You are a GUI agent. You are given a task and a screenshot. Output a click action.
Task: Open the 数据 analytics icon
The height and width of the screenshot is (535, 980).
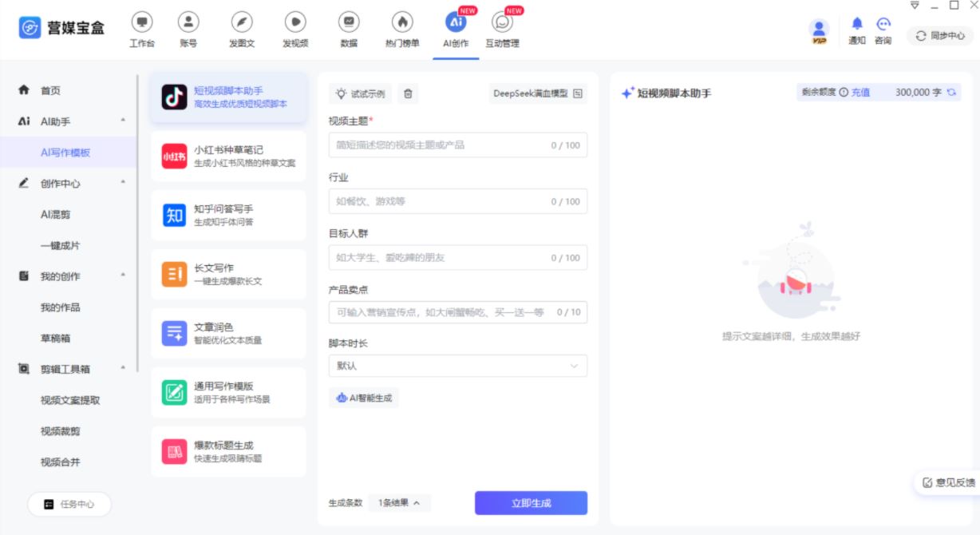tap(349, 22)
